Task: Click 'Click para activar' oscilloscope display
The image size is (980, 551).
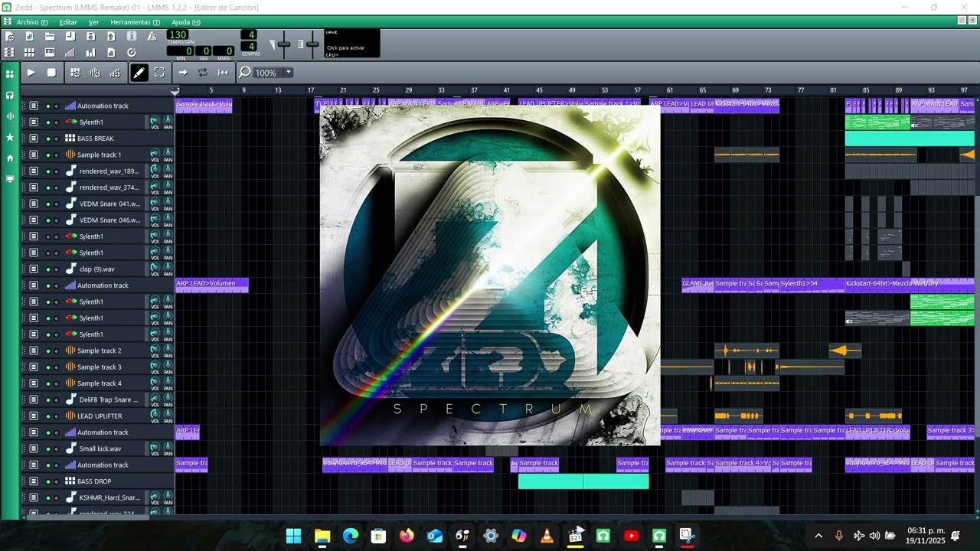Action: pyautogui.click(x=352, y=44)
